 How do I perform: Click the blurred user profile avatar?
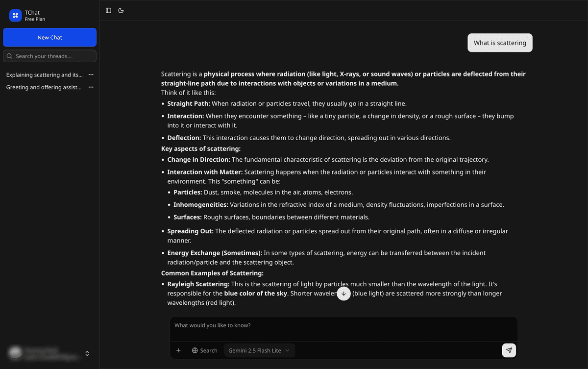(x=16, y=353)
